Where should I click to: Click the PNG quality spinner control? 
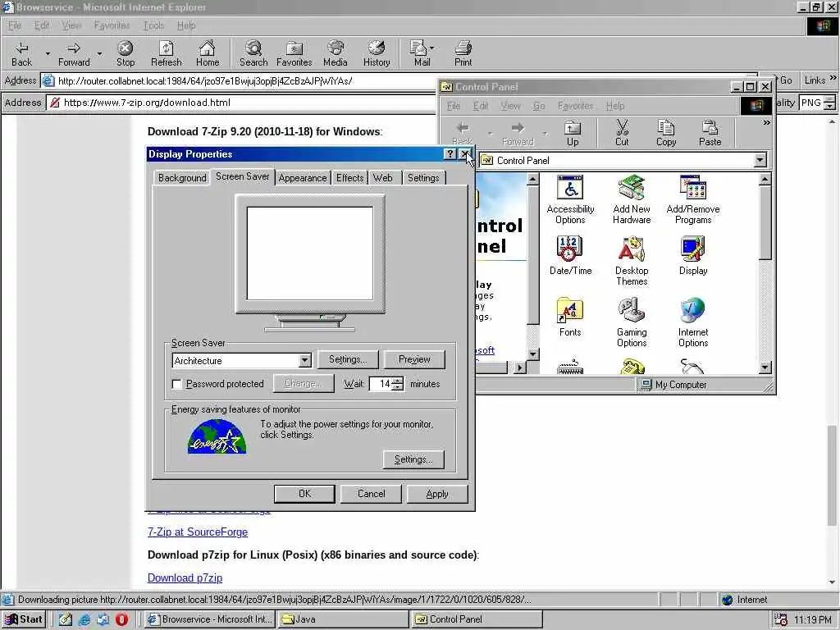(830, 103)
